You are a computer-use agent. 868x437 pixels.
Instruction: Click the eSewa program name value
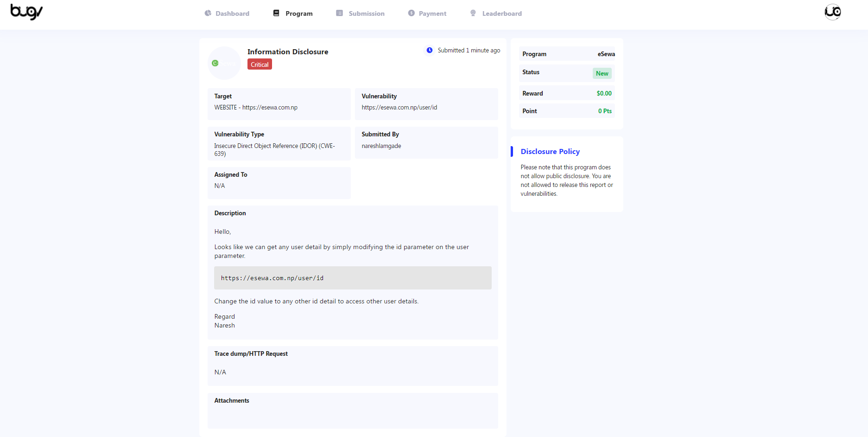pos(606,54)
